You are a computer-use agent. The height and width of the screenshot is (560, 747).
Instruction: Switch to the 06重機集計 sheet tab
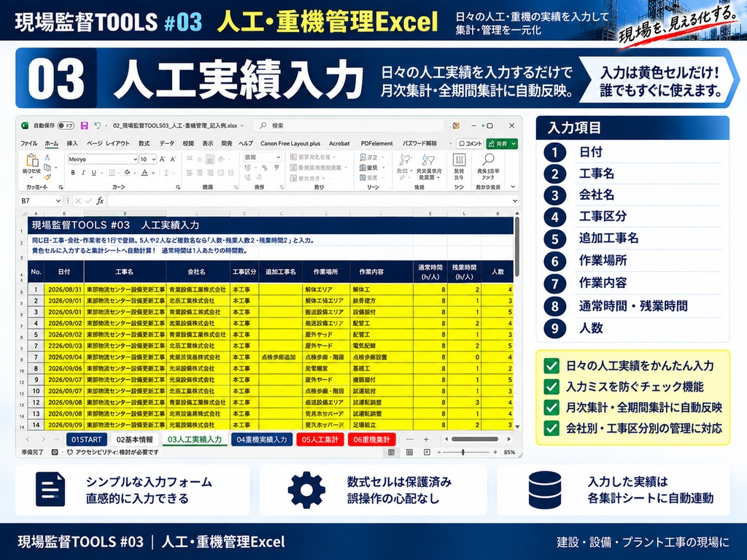click(371, 440)
